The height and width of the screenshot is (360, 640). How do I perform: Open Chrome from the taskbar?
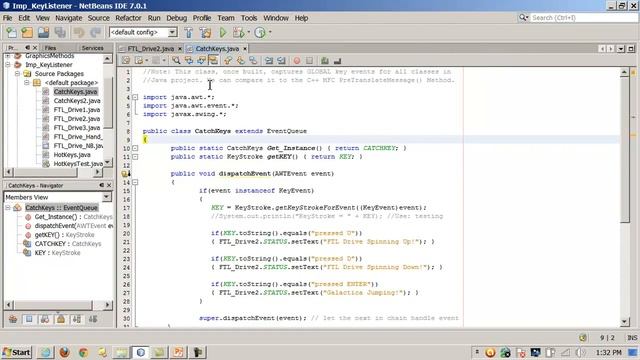point(83,352)
